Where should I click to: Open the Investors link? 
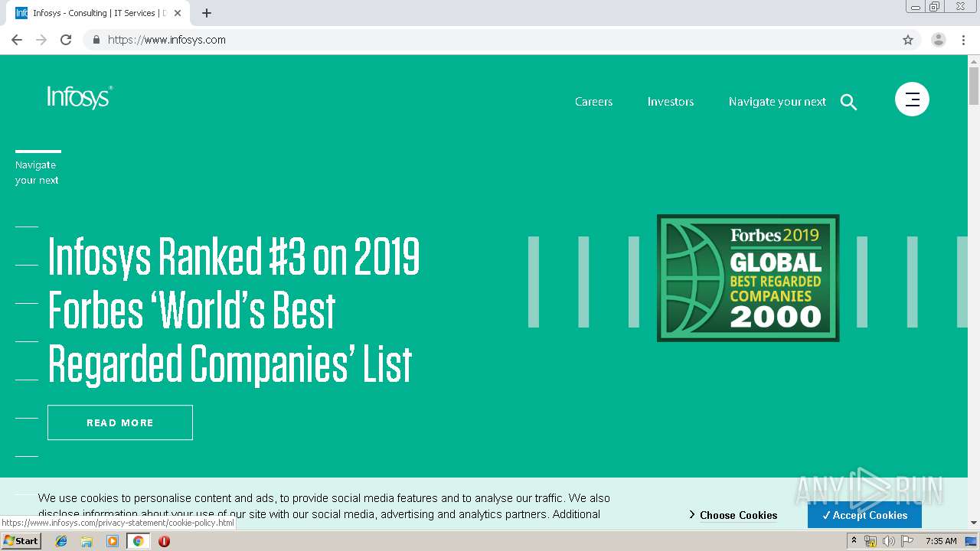click(671, 101)
